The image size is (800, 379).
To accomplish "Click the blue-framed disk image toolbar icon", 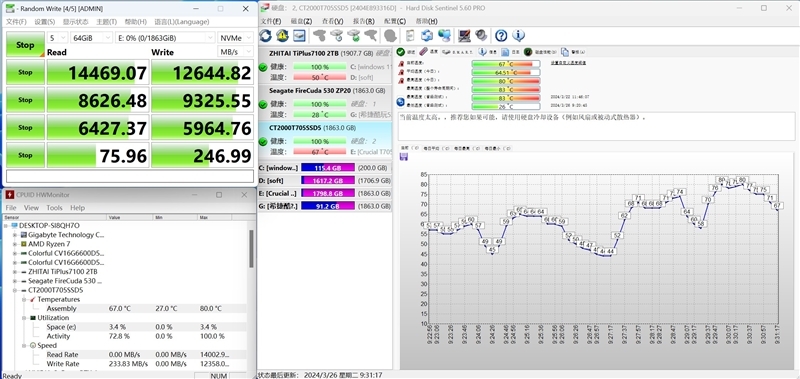I will tap(299, 35).
